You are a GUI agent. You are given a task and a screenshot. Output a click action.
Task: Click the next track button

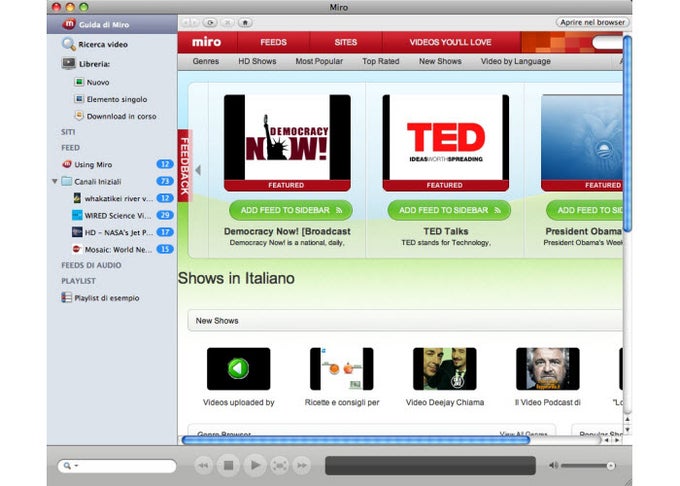pyautogui.click(x=302, y=466)
